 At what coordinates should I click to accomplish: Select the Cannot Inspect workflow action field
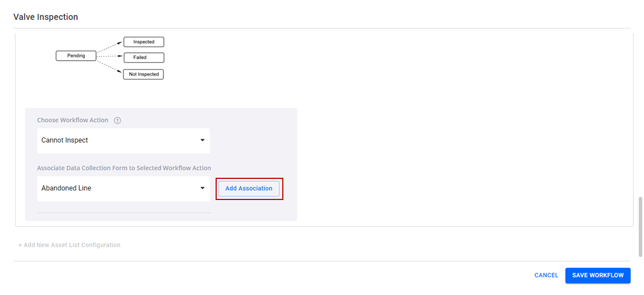coord(123,141)
